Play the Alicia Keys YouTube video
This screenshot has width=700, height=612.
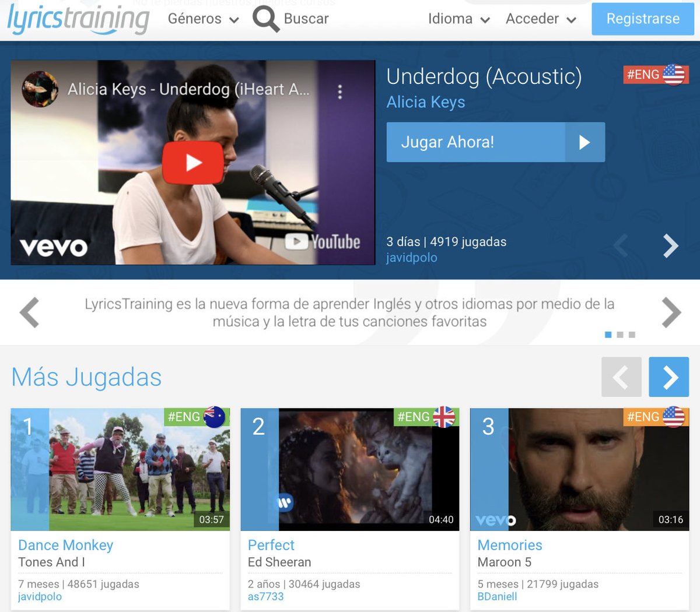tap(192, 163)
